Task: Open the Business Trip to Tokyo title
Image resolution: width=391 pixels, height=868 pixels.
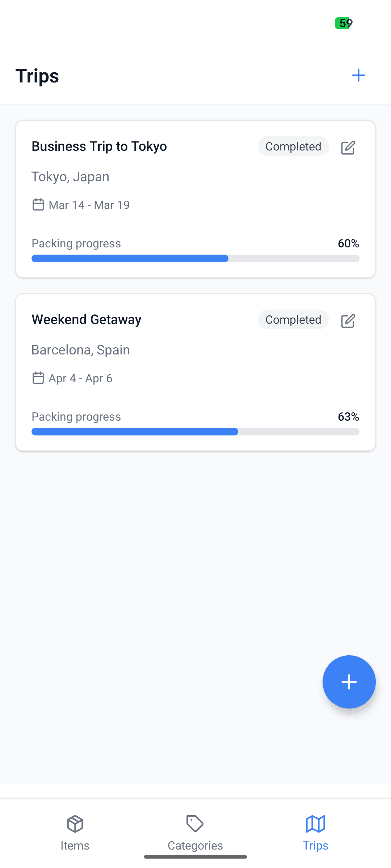Action: 99,146
